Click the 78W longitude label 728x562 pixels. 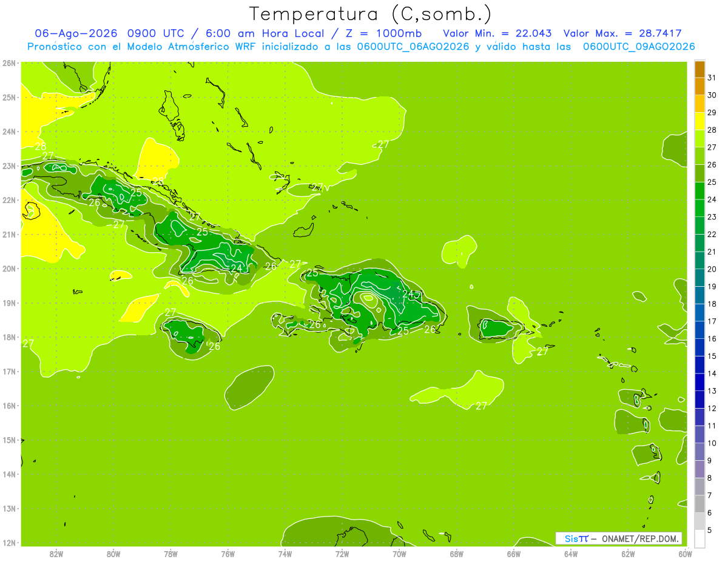(170, 553)
